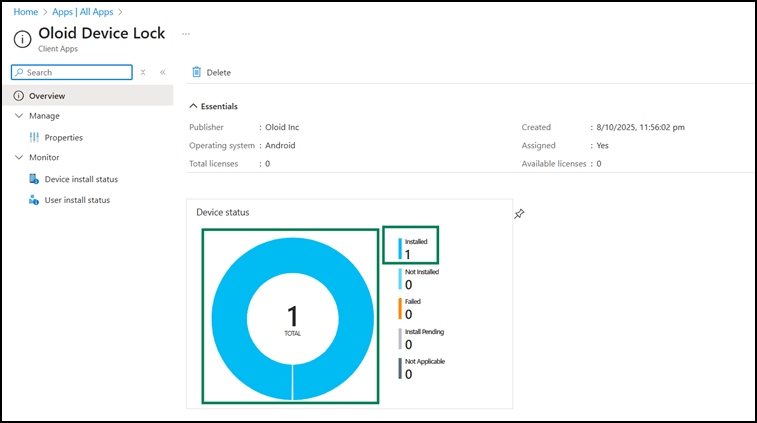Click the 1 TOTAL center of chart
This screenshot has width=757, height=423.
tap(293, 320)
